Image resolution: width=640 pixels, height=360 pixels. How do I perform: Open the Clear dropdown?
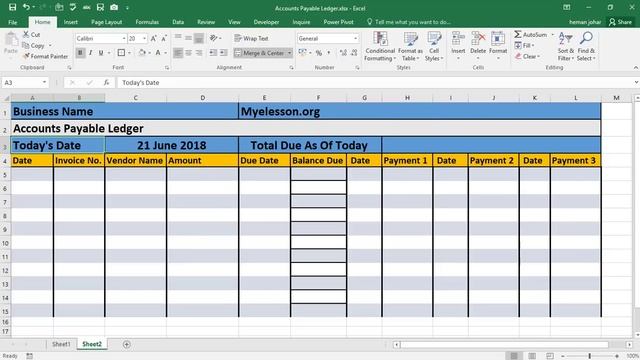[x=527, y=56]
